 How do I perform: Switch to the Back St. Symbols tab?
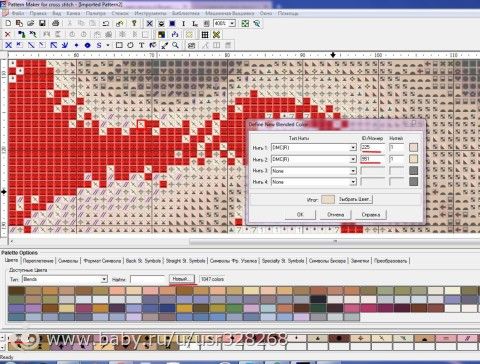pyautogui.click(x=143, y=261)
